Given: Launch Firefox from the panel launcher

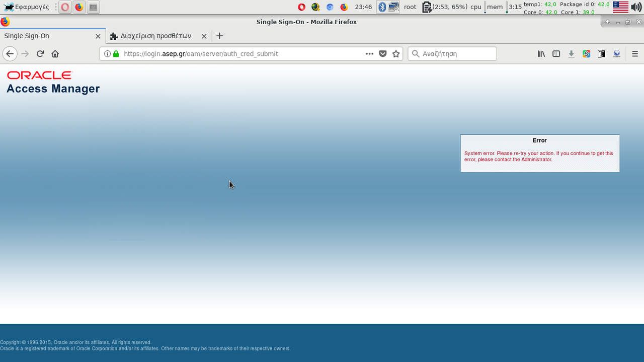Looking at the screenshot, I should tap(344, 7).
